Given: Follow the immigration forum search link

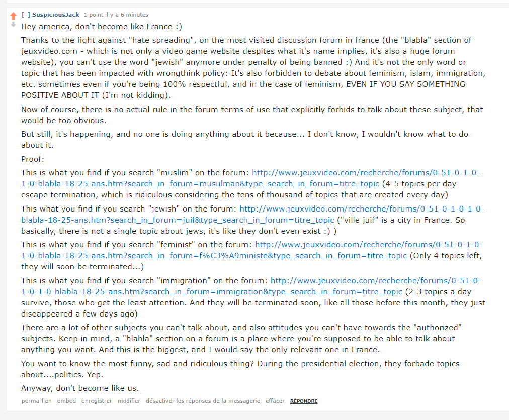Looking at the screenshot, I should click(x=375, y=281).
